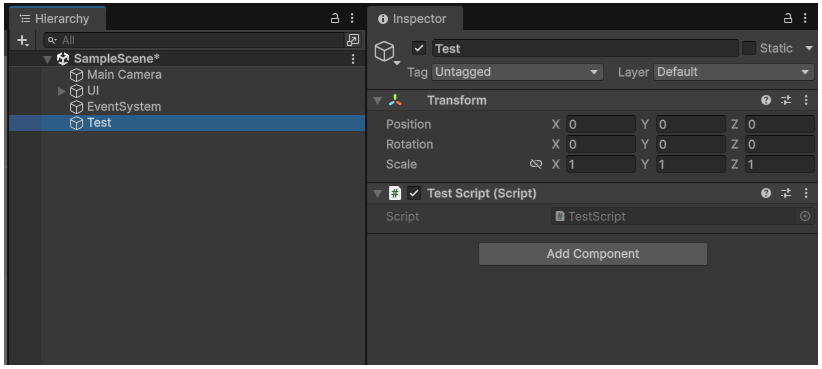Open the GameObject icon picker dropdown

[x=387, y=52]
